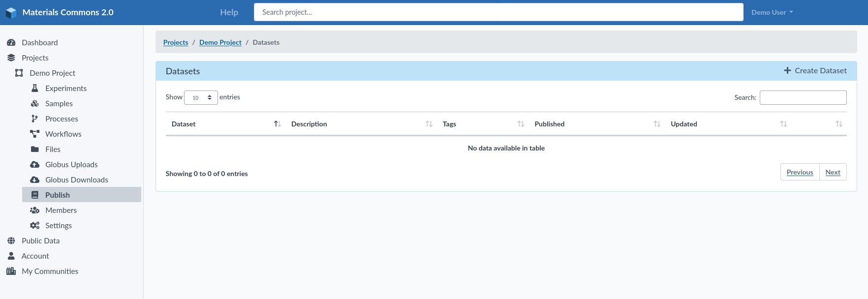Click the Materials Commons cube logo

pyautogui.click(x=11, y=13)
